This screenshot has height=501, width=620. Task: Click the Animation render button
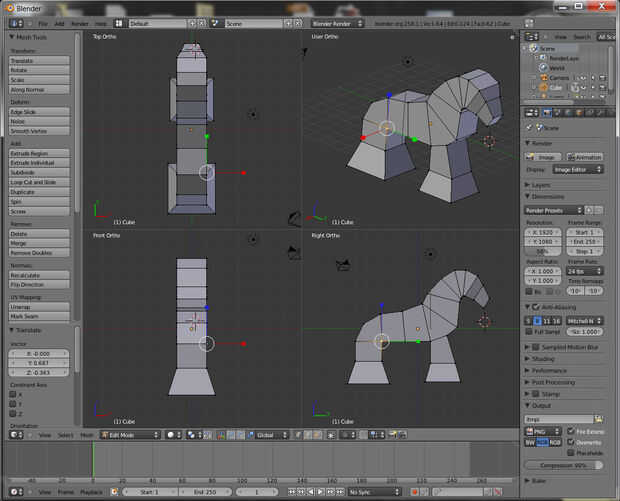[x=585, y=157]
